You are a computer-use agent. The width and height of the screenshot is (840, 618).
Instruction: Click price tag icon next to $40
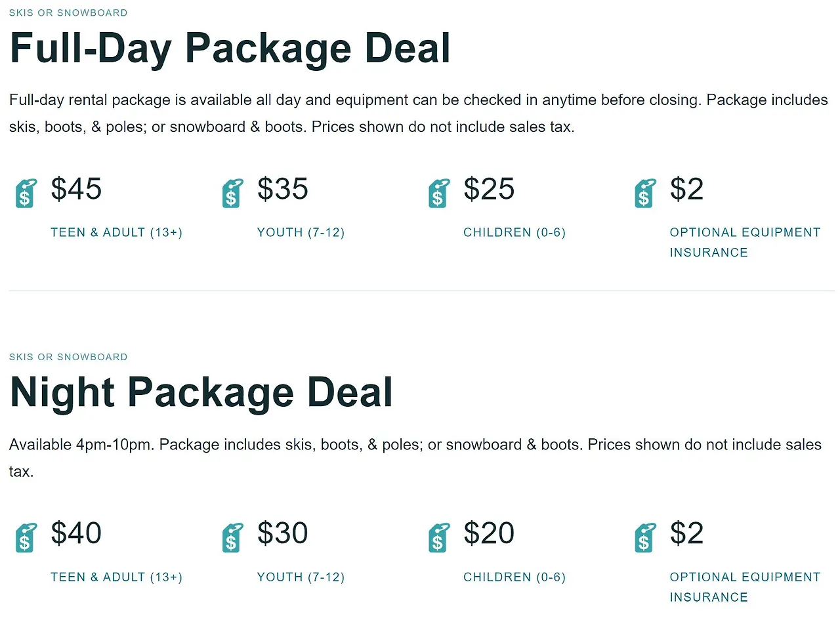[x=26, y=538]
